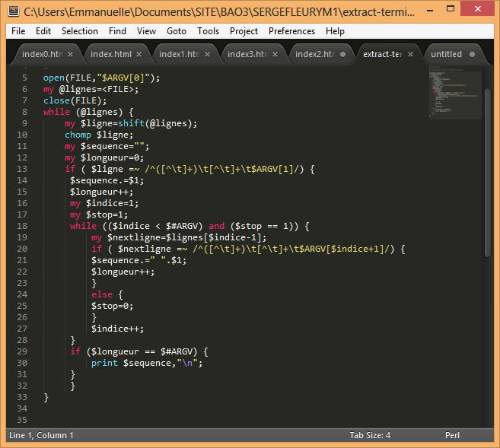This screenshot has width=500, height=448.
Task: Switch to the untitled tab
Action: click(x=446, y=54)
